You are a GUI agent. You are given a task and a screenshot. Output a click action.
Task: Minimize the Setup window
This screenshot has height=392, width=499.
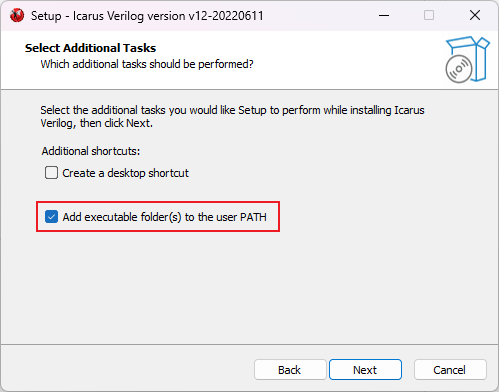coord(384,15)
